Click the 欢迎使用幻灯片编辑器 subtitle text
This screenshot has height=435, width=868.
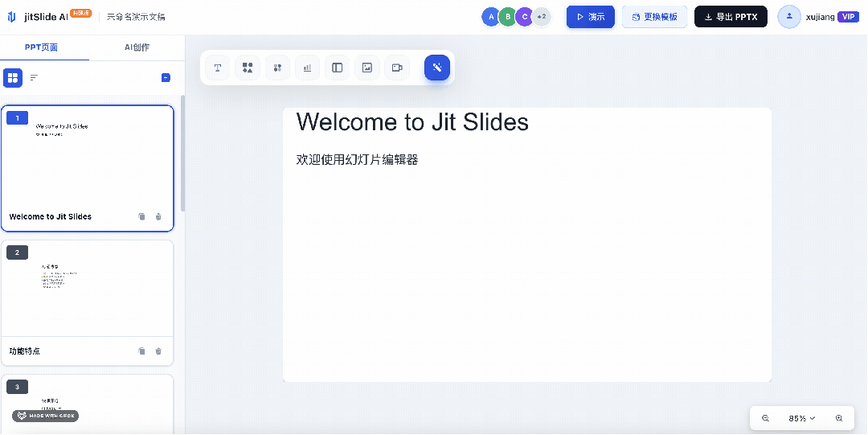coord(357,160)
